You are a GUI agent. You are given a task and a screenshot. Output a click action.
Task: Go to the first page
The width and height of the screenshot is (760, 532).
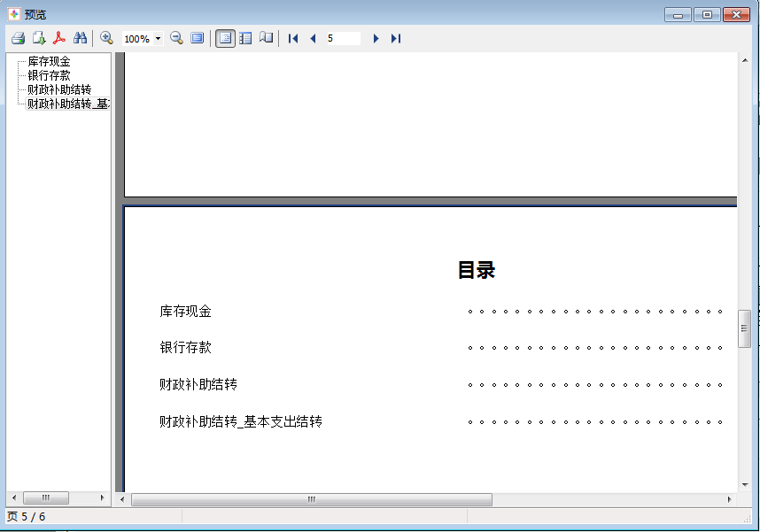(x=293, y=39)
